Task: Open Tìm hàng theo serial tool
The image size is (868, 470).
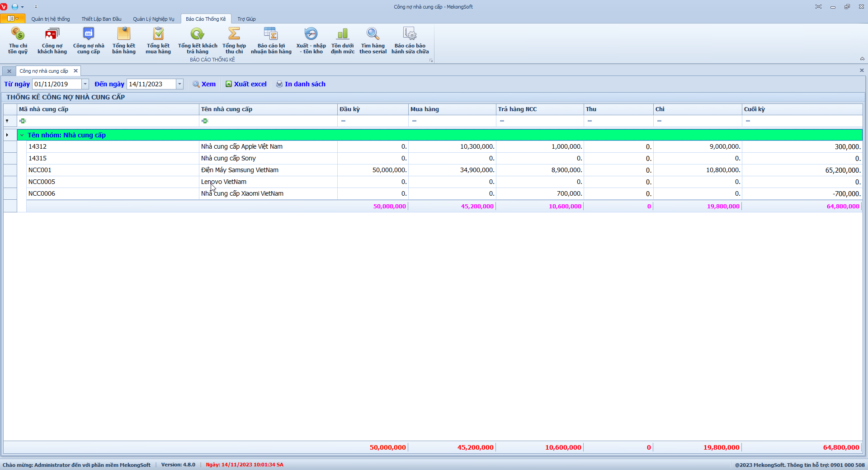Action: 373,41
